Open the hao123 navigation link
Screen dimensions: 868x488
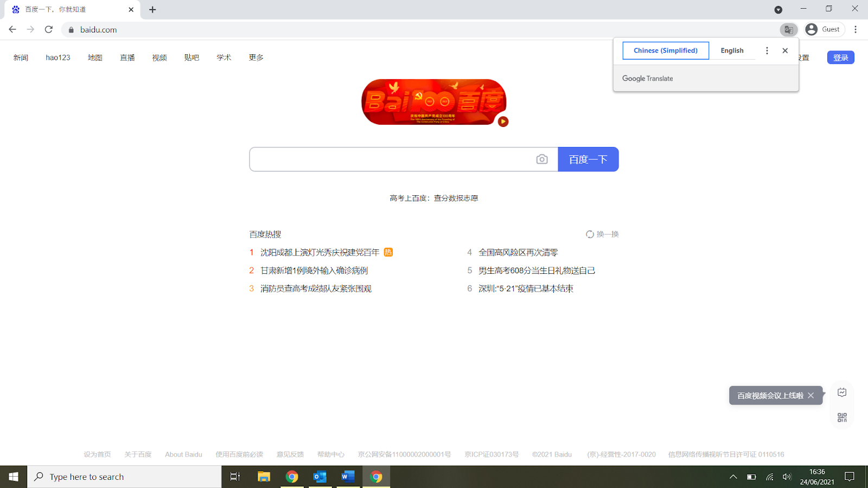coord(58,57)
